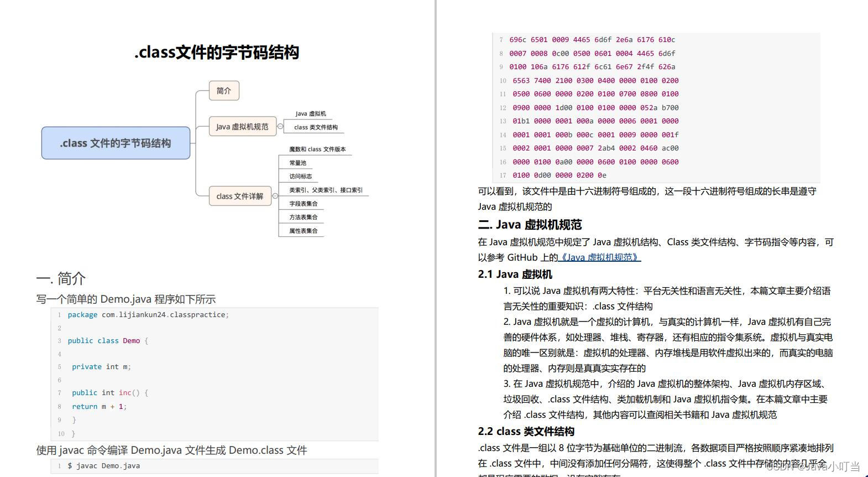The height and width of the screenshot is (477, 868).
Task: Click hex line 12 starting 0900 0000
Action: [595, 108]
